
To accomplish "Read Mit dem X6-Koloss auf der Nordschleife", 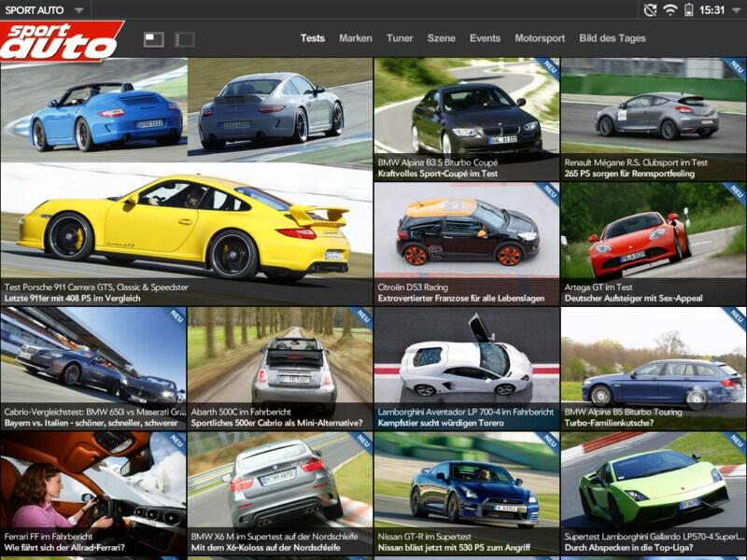I will coord(265,548).
